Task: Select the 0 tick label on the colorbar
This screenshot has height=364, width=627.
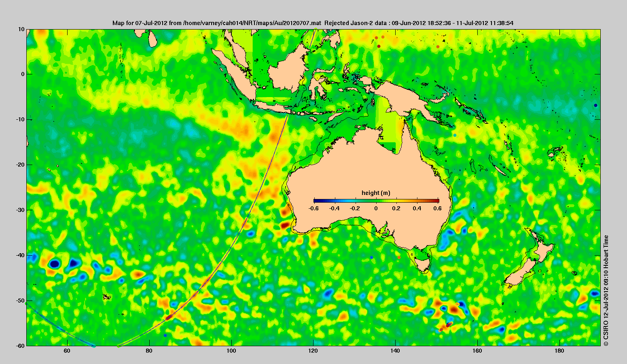Action: click(x=376, y=208)
